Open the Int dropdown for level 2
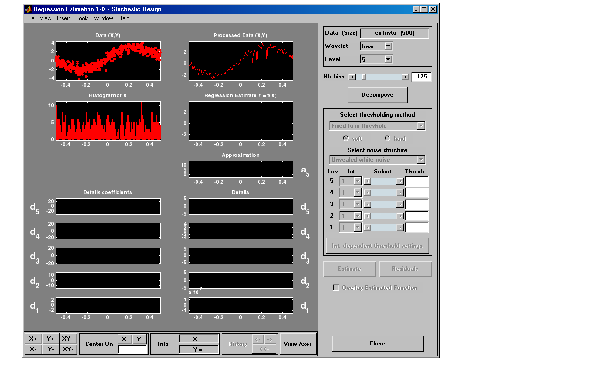The image size is (600, 374). coord(351,216)
